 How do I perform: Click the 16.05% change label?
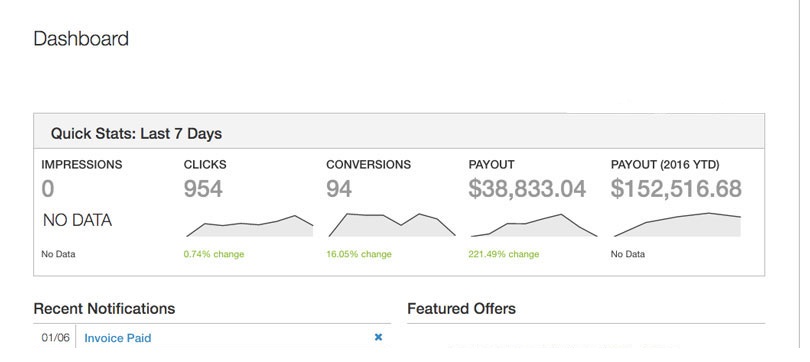[359, 254]
